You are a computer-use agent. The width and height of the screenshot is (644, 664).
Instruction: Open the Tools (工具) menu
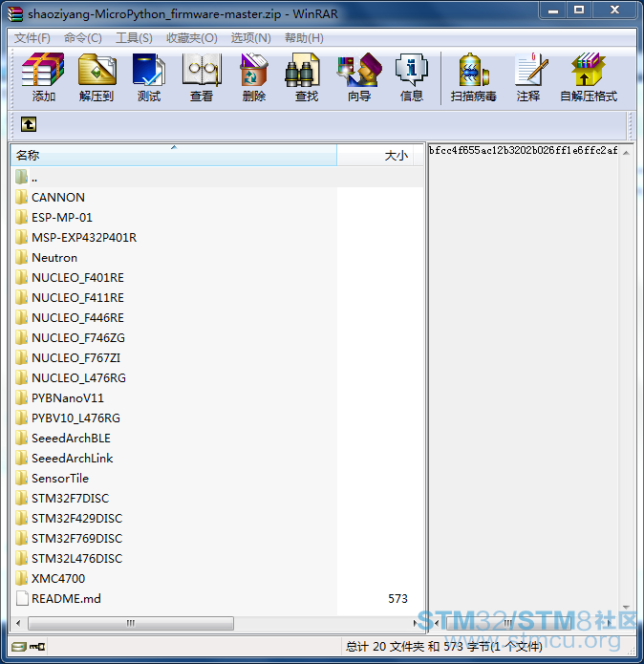(134, 38)
